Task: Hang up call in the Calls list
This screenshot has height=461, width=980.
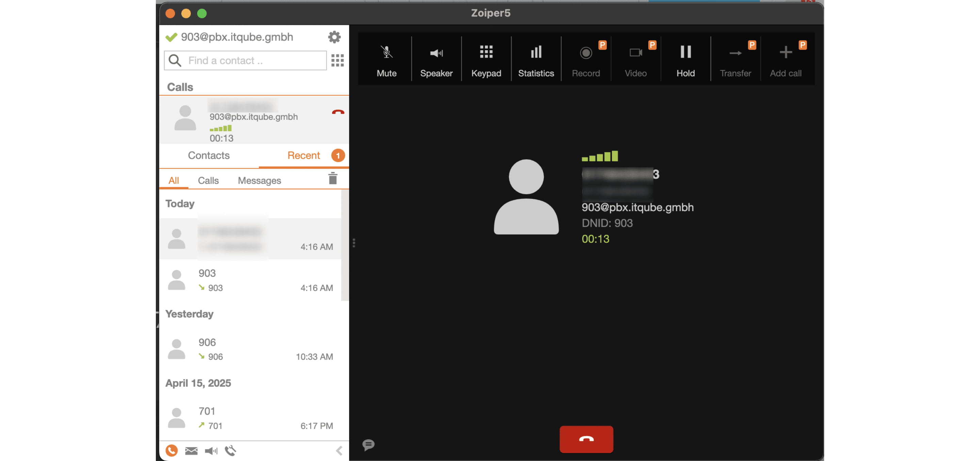Action: [338, 112]
